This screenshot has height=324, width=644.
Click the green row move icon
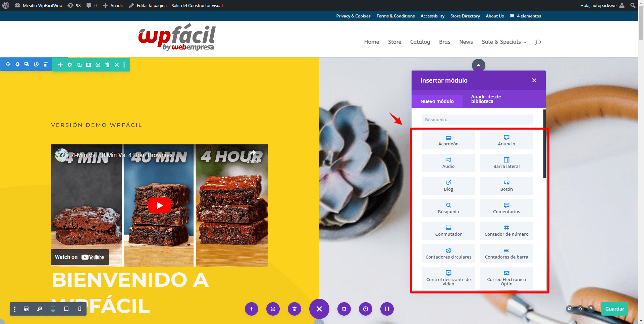coord(60,65)
